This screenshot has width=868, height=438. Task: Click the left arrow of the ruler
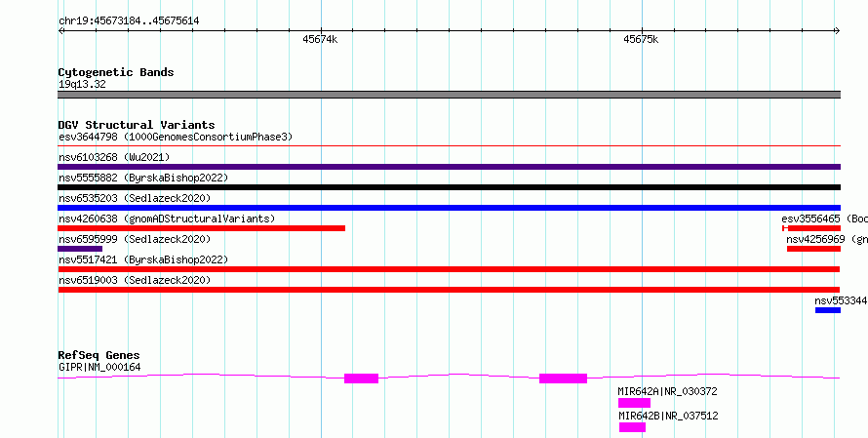click(x=60, y=31)
